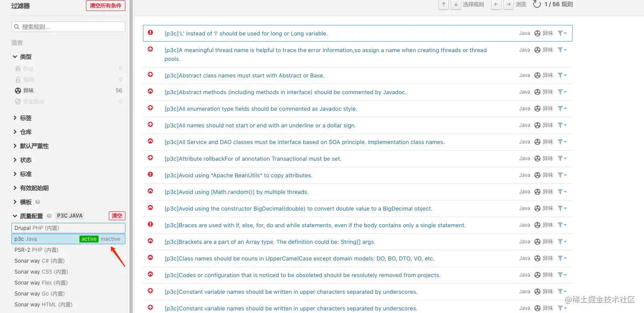
Task: Expand the 仓库 facet
Action: tap(22, 132)
